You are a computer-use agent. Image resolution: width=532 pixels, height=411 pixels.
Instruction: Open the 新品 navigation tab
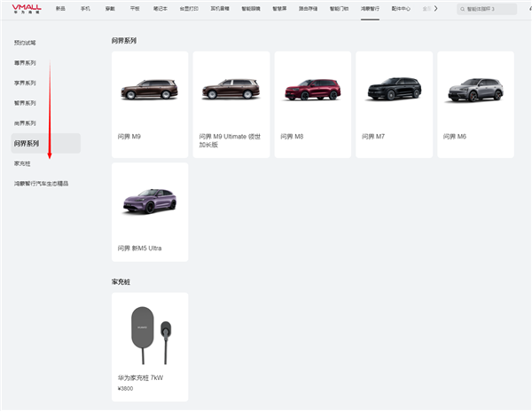coord(60,9)
